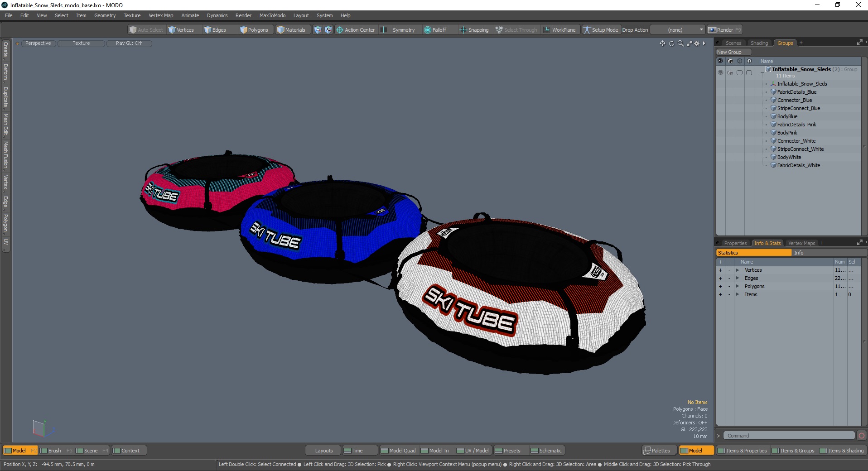Add a new tab next to Groups
The image size is (868, 471).
[x=801, y=43]
